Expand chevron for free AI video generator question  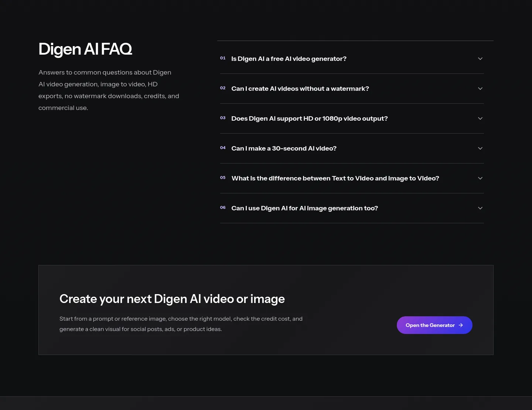480,59
